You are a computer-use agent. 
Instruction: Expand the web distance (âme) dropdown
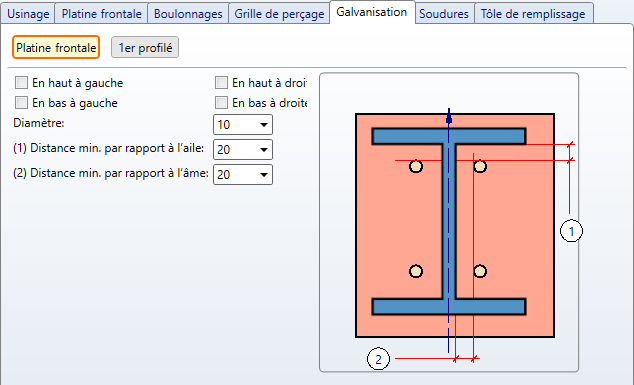pyautogui.click(x=243, y=175)
